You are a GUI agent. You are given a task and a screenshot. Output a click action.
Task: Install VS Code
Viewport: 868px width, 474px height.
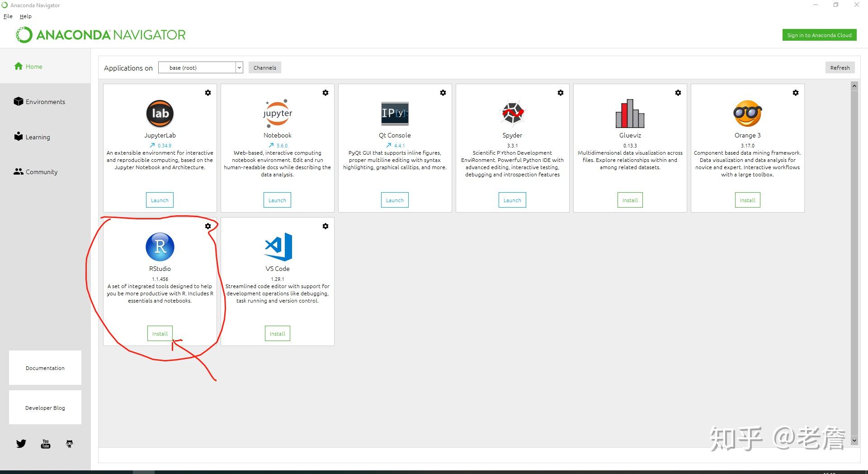(278, 333)
